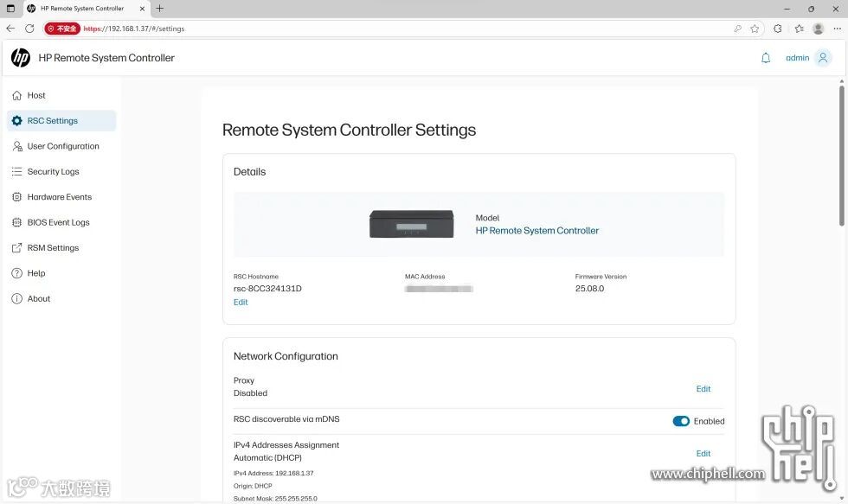Add page to favorites star icon

tap(755, 29)
